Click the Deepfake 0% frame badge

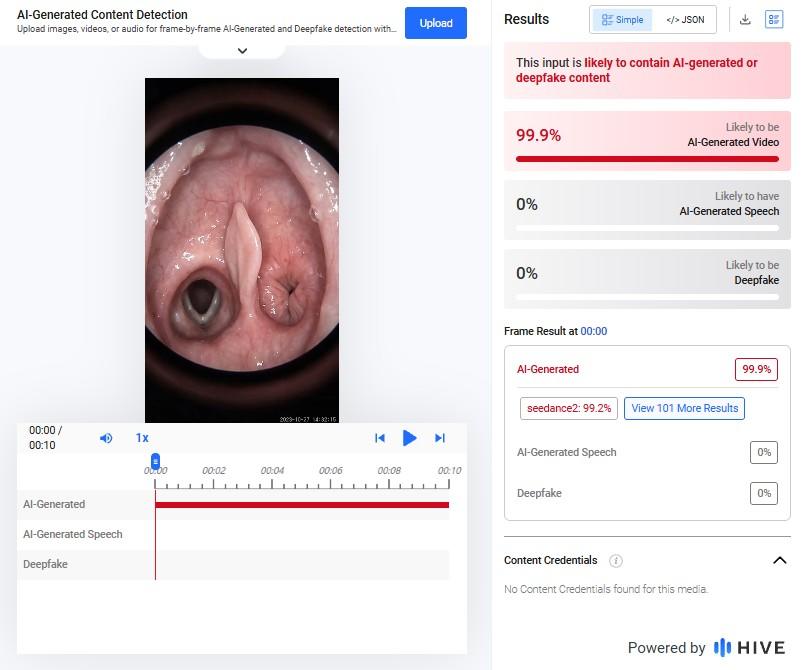click(x=764, y=493)
